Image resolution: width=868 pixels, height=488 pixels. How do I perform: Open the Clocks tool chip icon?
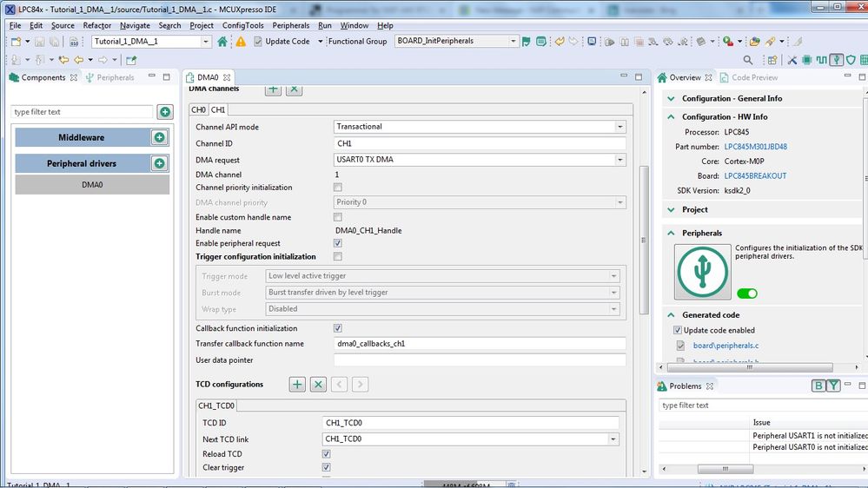[807, 60]
